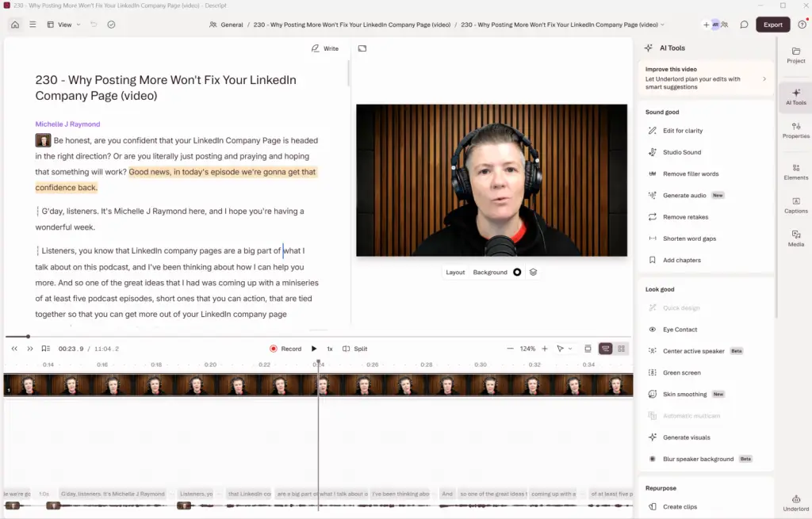Pick the black background color swatch
The width and height of the screenshot is (812, 519).
[517, 272]
